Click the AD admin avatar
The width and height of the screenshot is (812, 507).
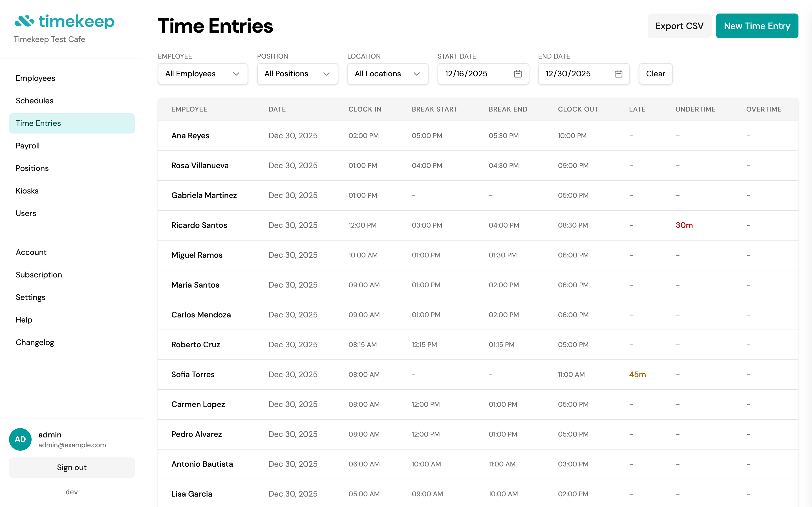point(20,439)
